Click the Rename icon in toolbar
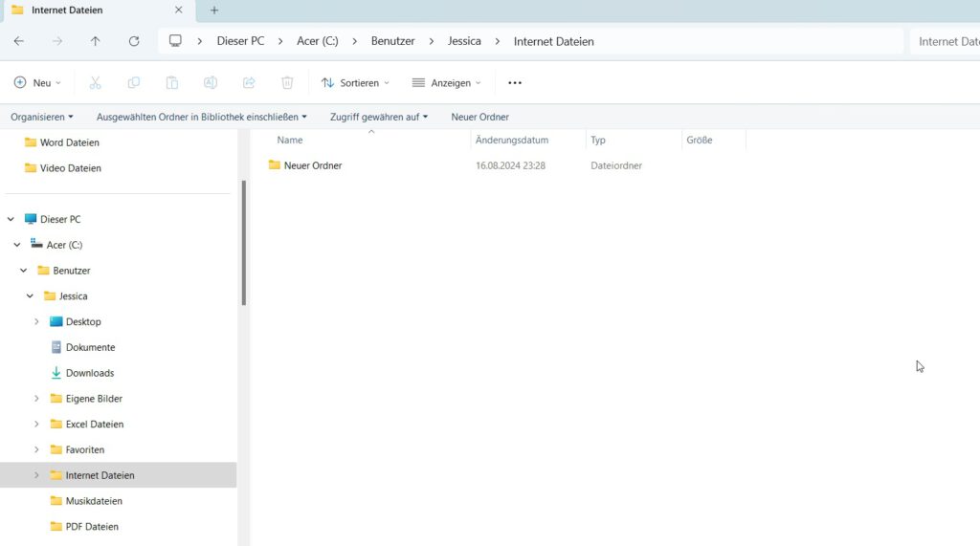 pos(211,82)
